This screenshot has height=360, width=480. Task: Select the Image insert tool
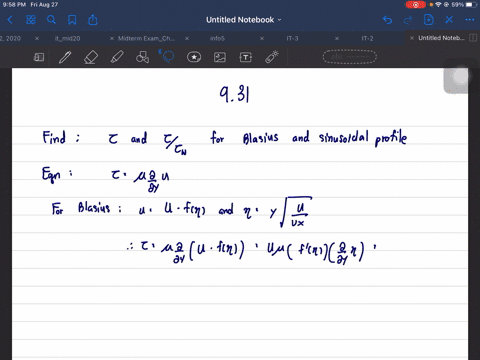[220, 57]
